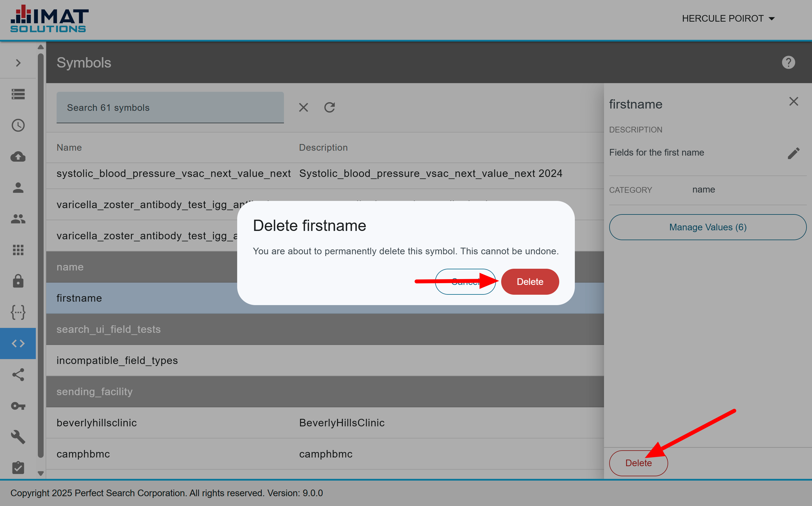Screen dimensions: 812x506
Task: Open the key icon in sidebar
Action: (x=18, y=406)
